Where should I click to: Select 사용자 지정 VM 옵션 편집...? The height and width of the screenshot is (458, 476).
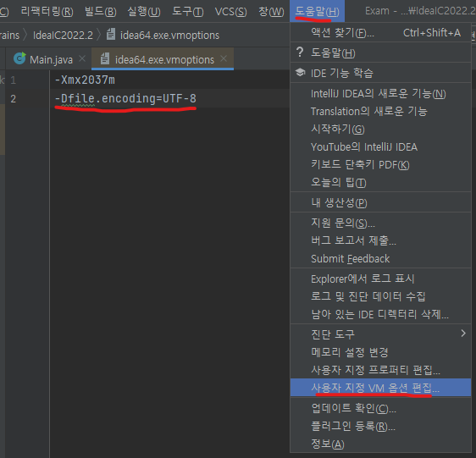click(380, 388)
